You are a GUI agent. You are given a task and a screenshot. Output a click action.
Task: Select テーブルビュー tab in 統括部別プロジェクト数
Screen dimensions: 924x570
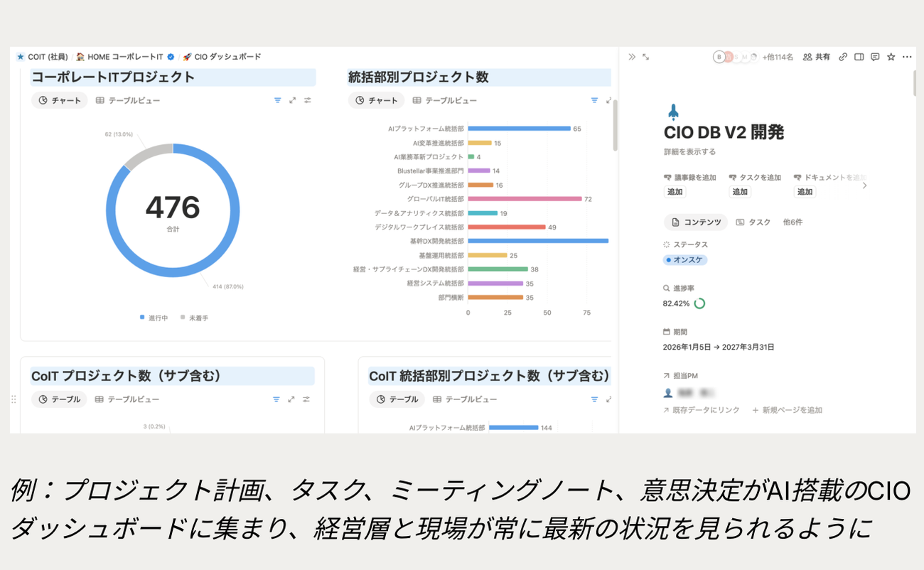[x=444, y=100]
